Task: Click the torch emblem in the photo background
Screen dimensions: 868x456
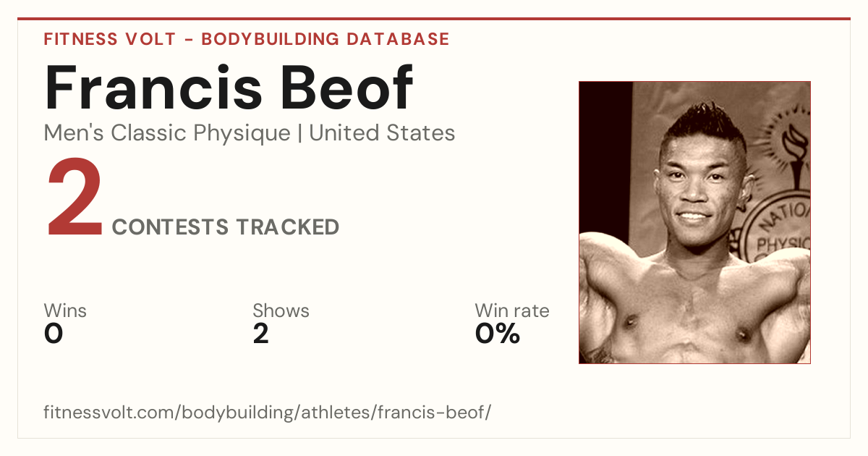Action: [793, 148]
